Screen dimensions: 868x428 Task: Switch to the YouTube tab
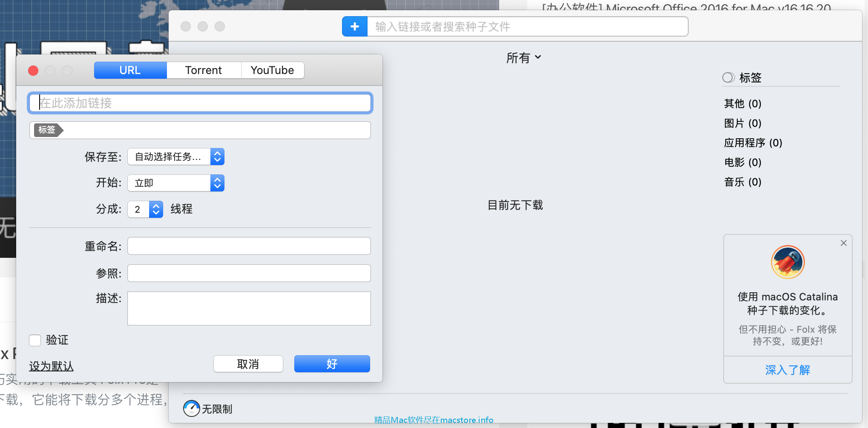(x=273, y=70)
